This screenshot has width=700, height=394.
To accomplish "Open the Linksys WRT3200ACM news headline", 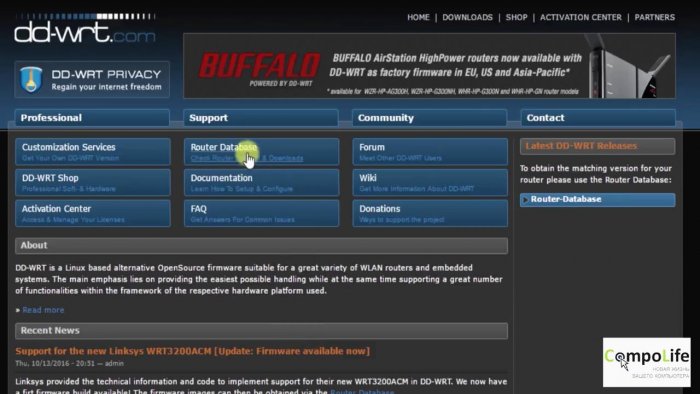I will tap(192, 351).
